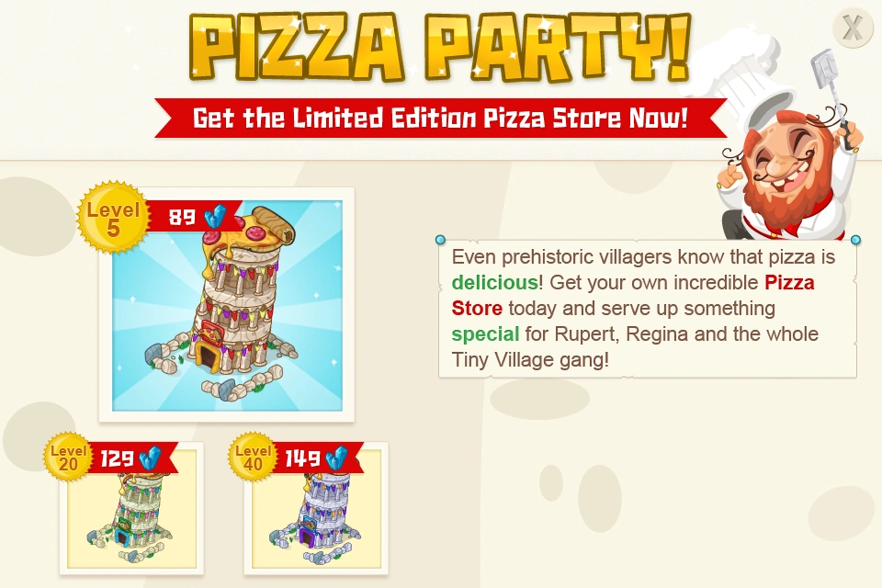Click the Level 40 gold badge

coord(253,457)
